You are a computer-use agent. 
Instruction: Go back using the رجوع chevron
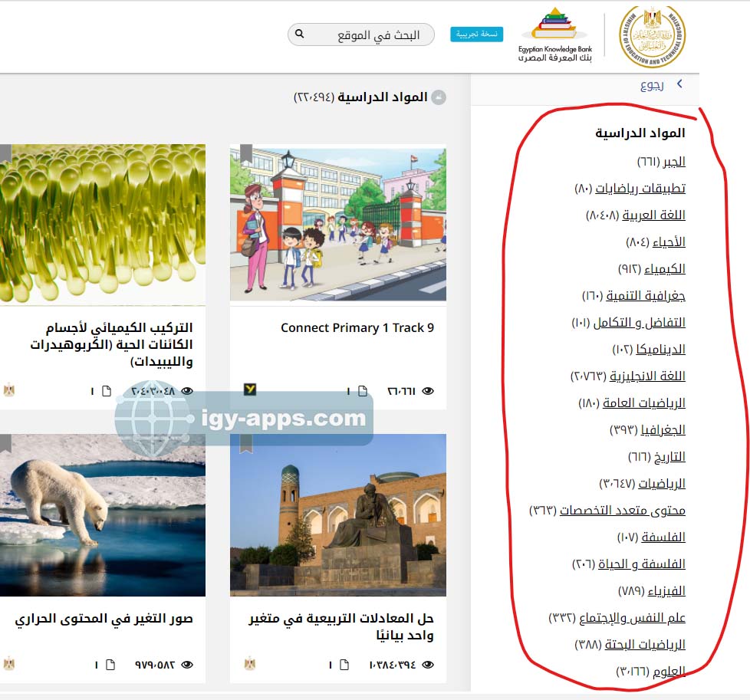coord(679,85)
